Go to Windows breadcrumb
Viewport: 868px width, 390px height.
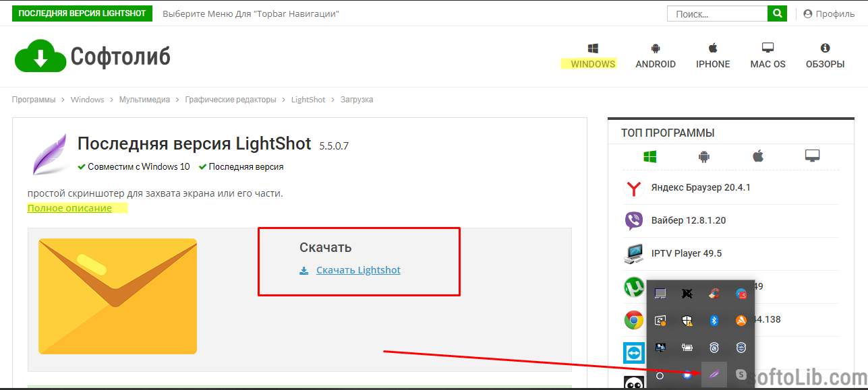coord(88,100)
